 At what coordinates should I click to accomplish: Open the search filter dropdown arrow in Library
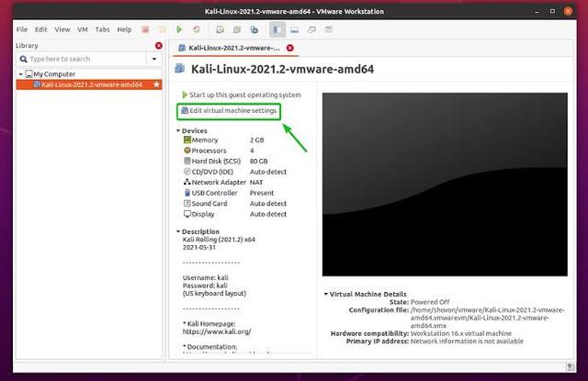154,59
